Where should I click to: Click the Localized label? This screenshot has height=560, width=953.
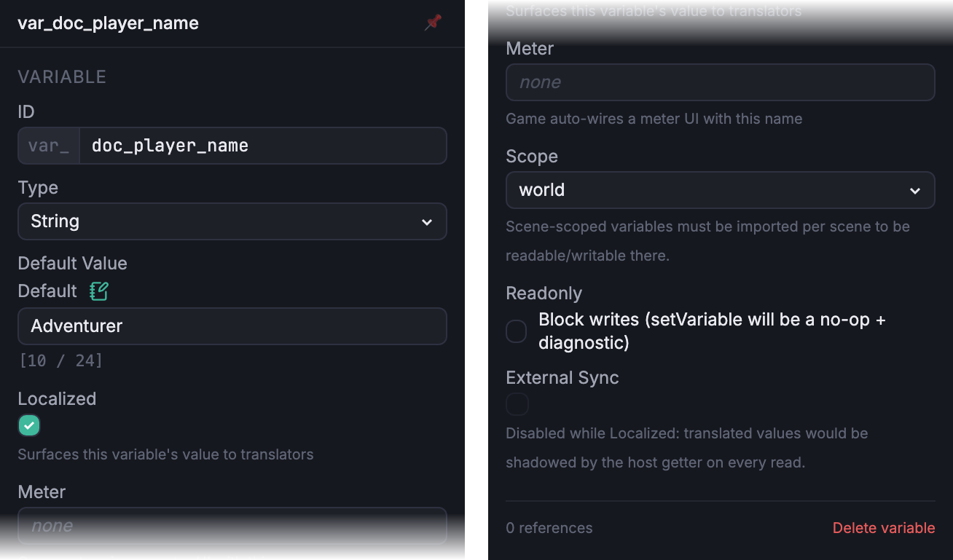[x=57, y=399]
